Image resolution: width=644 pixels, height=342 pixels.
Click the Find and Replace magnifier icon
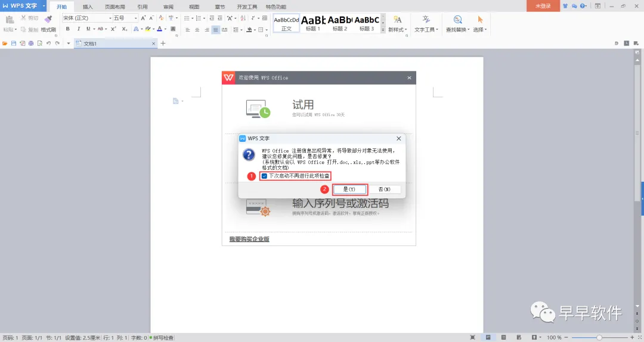[x=457, y=19]
